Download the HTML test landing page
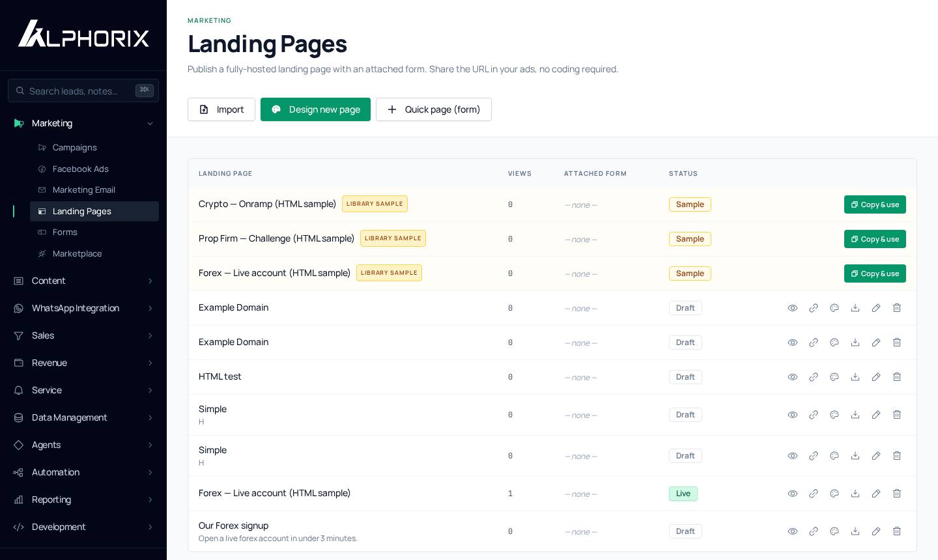This screenshot has height=560, width=938. [x=855, y=377]
